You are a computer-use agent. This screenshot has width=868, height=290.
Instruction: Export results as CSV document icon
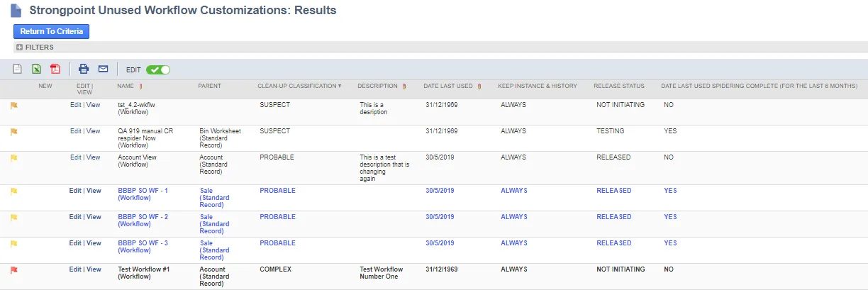[18, 69]
